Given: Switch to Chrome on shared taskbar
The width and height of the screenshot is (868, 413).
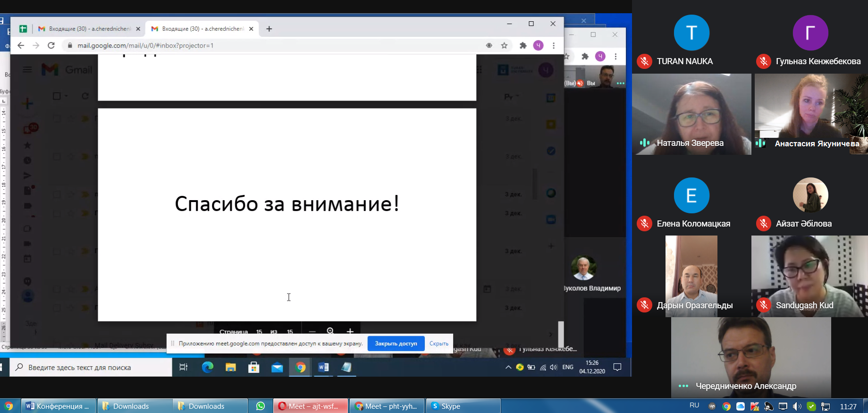Looking at the screenshot, I should point(300,367).
